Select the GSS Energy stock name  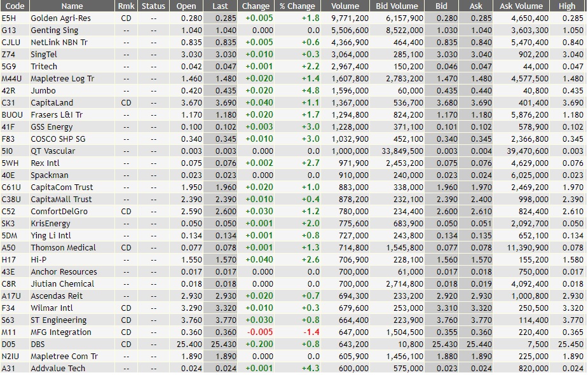(51, 126)
